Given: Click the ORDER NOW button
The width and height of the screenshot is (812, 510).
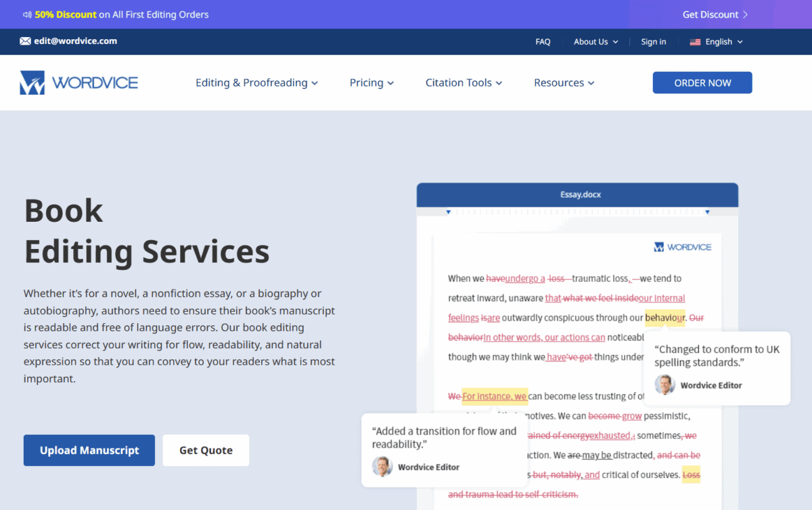Looking at the screenshot, I should coord(702,82).
